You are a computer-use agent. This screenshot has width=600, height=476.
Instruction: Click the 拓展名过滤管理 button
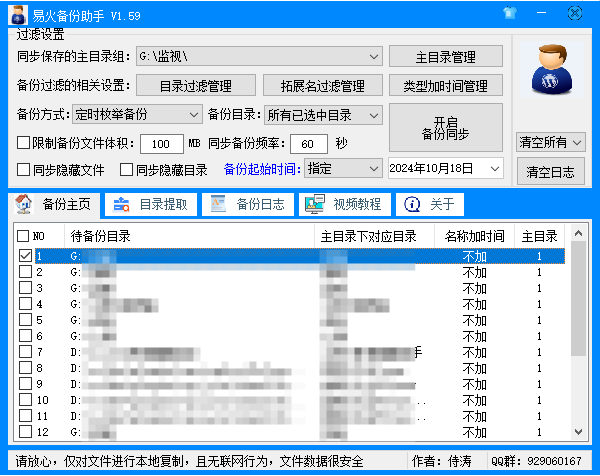coord(323,86)
